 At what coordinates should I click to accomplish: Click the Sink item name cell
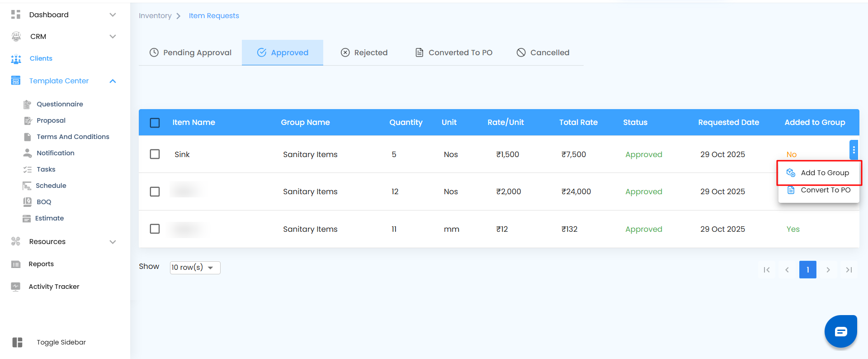click(182, 154)
